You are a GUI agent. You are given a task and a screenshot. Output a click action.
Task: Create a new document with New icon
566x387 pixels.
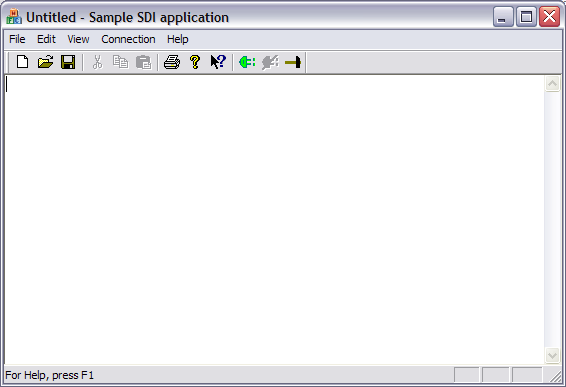[x=23, y=62]
